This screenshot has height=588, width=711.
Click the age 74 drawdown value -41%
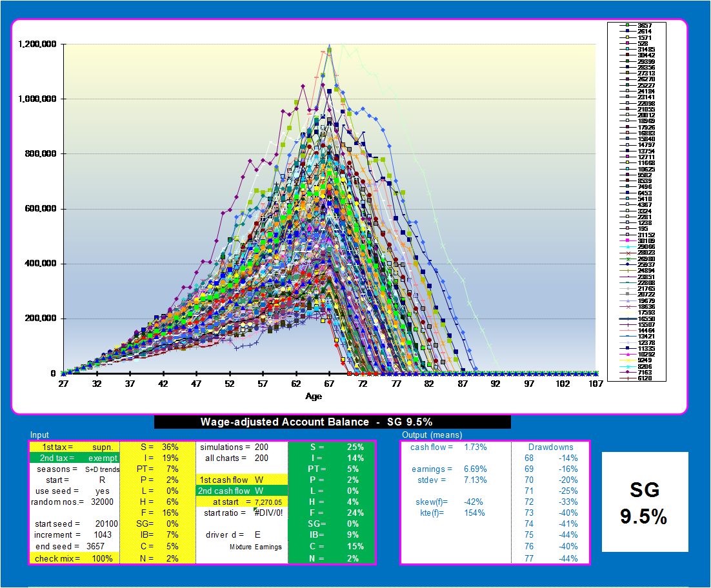[x=568, y=524]
